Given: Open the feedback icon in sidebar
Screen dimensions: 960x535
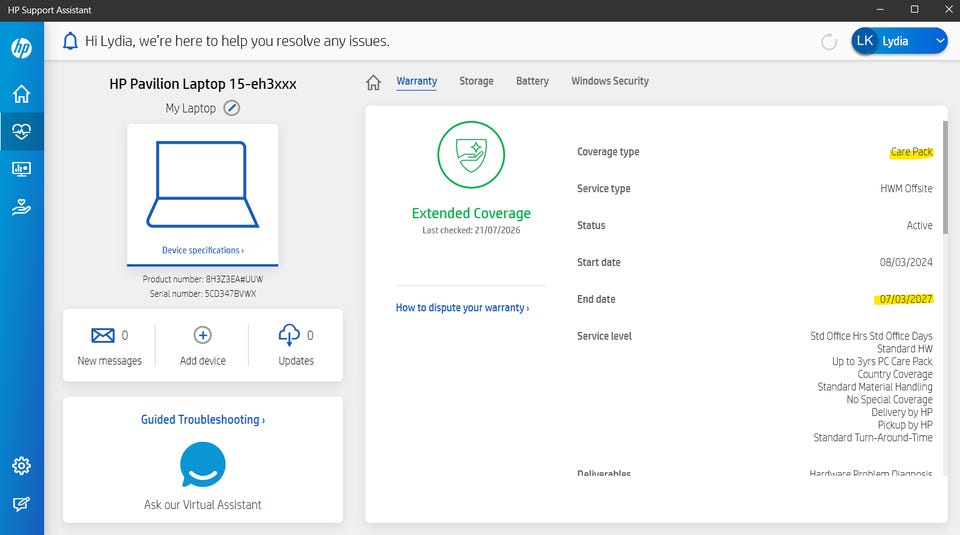Looking at the screenshot, I should point(21,504).
